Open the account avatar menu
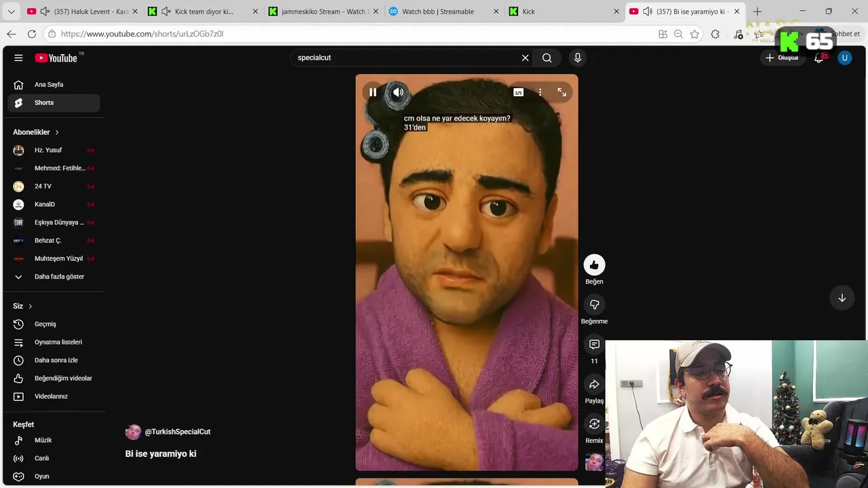Screen dimensions: 868x488 tap(844, 58)
